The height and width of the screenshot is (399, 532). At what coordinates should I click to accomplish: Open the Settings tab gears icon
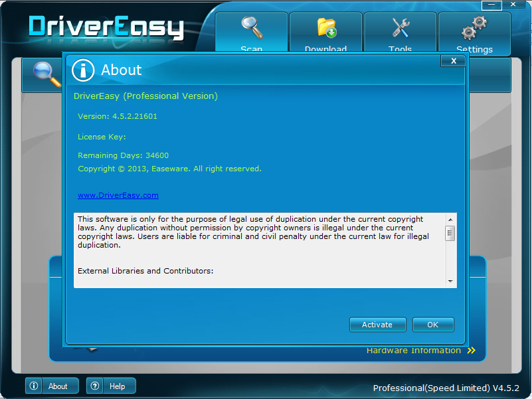click(474, 27)
